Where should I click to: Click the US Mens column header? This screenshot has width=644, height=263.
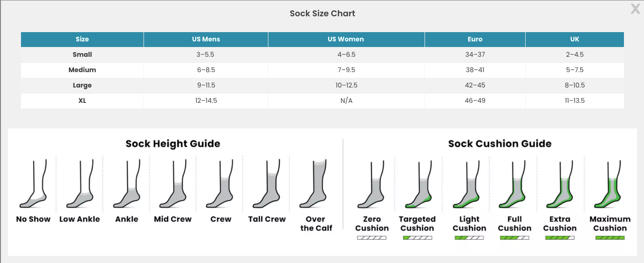pyautogui.click(x=206, y=39)
